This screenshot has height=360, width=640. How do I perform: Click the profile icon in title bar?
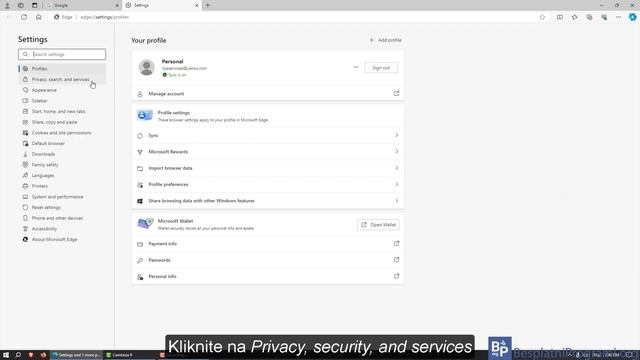pos(7,5)
